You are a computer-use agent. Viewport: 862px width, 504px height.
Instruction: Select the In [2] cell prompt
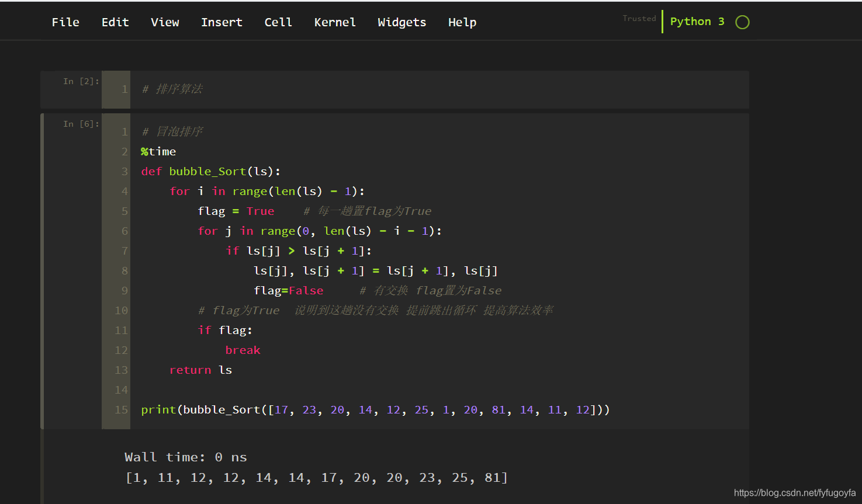(81, 81)
